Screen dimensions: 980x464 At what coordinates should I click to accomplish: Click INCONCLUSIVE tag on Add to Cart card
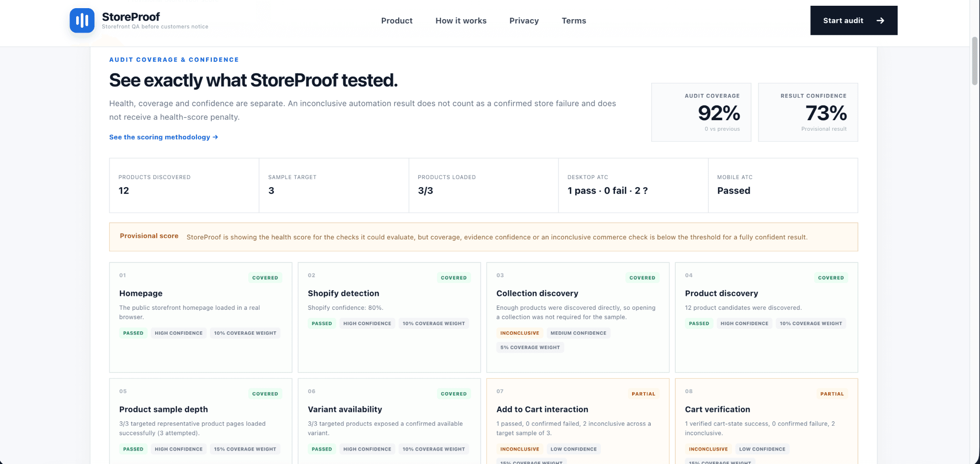pyautogui.click(x=519, y=449)
